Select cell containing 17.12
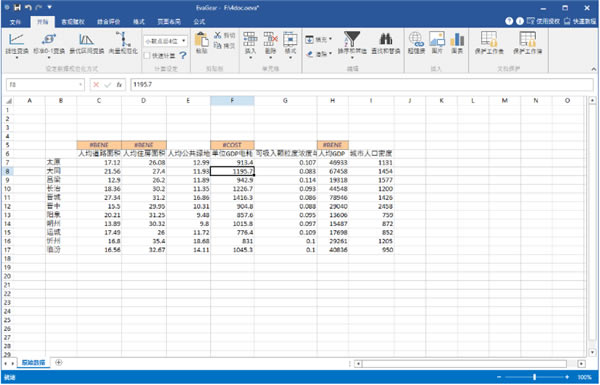Image resolution: width=600 pixels, height=385 pixels. tap(99, 162)
